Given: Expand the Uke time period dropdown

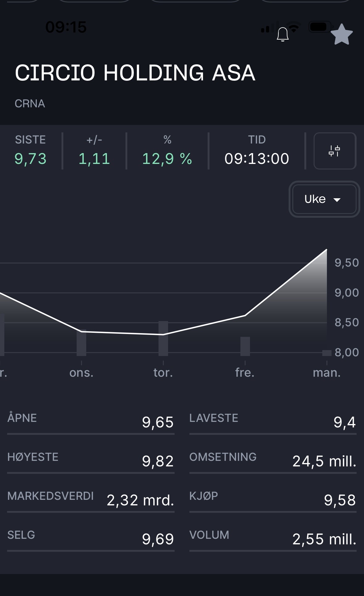Looking at the screenshot, I should pos(324,199).
